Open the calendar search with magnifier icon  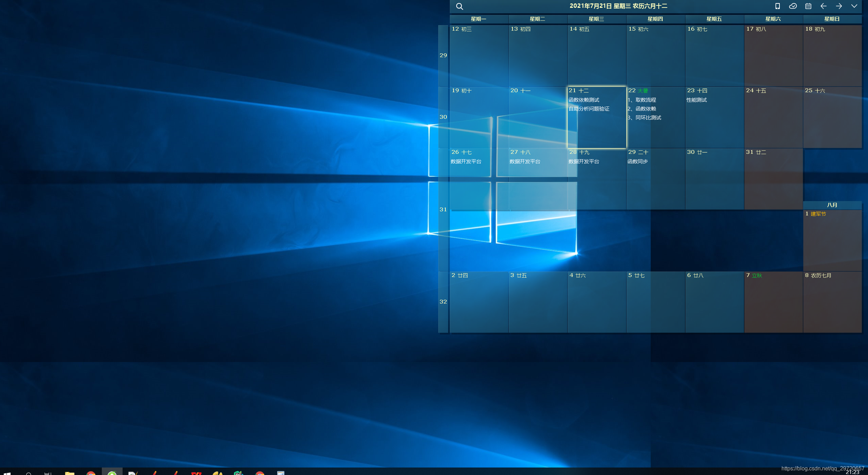point(459,6)
